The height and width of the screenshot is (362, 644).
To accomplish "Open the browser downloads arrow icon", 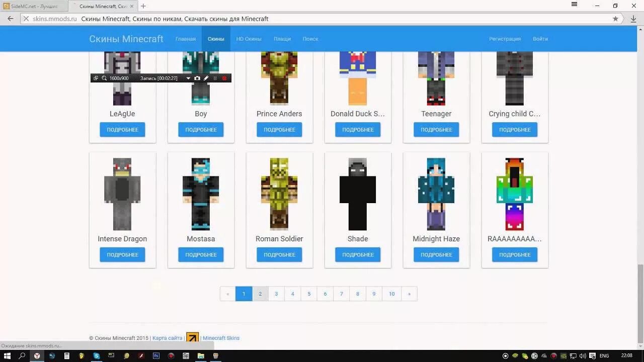I will 633,19.
